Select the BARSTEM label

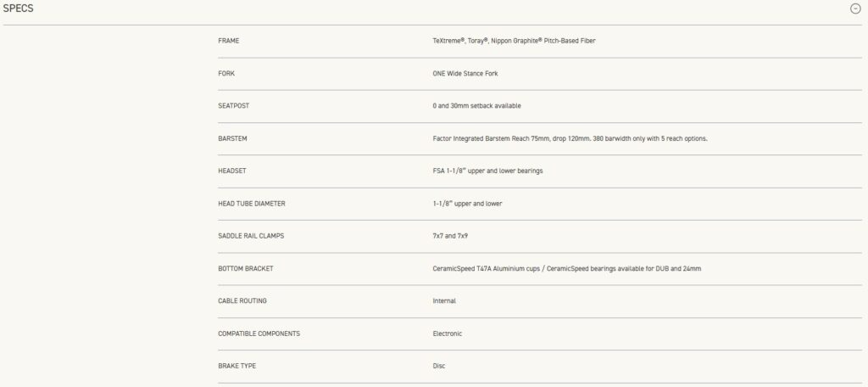point(233,138)
